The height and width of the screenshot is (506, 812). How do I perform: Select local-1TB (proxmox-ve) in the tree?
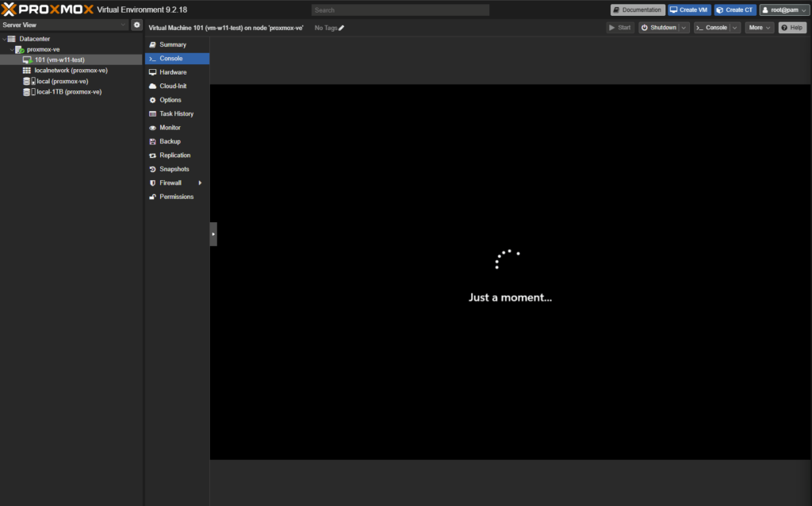pos(71,92)
